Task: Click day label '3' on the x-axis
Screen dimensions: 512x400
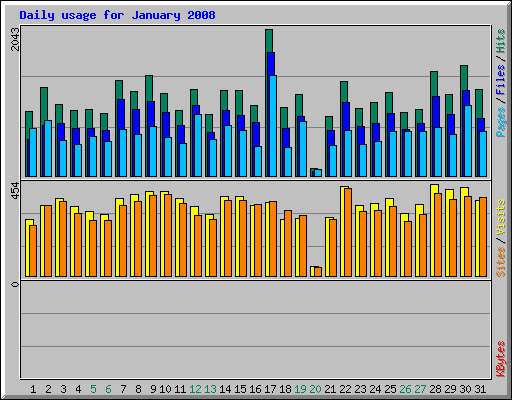Action: click(x=63, y=389)
